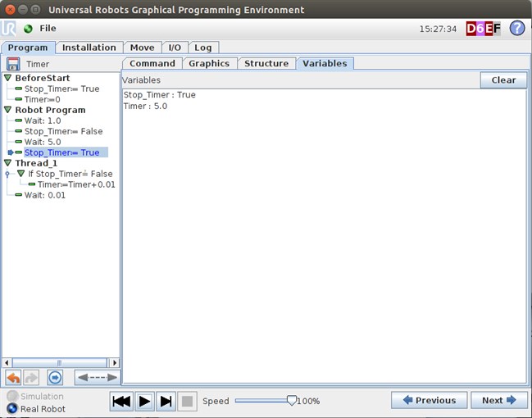Click the save floppy disk icon

tap(13, 64)
